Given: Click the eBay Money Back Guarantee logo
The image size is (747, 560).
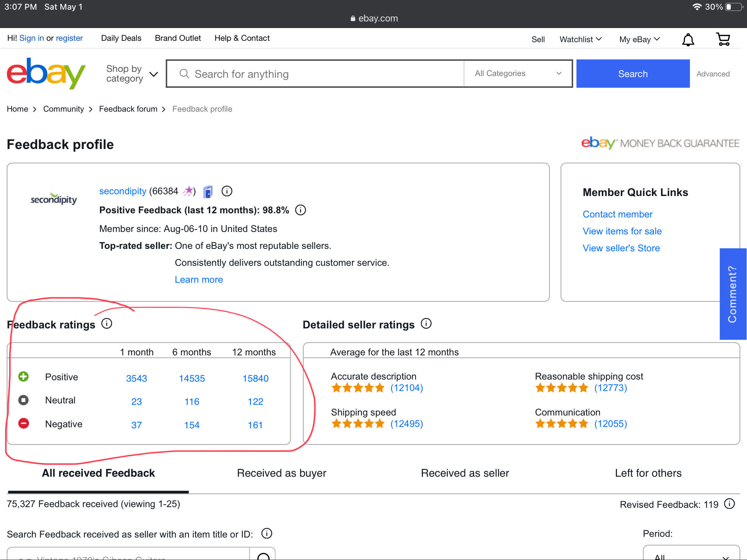Looking at the screenshot, I should [660, 143].
